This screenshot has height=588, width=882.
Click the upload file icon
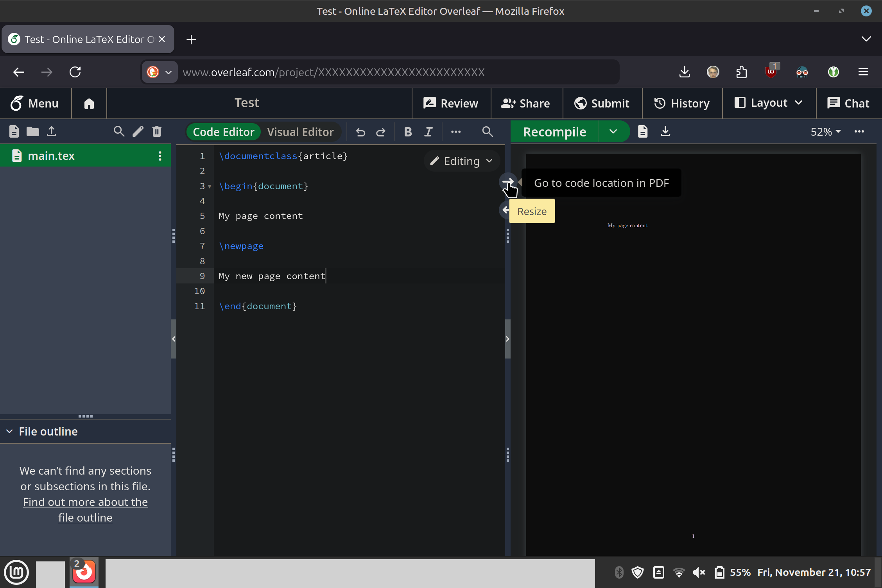tap(52, 131)
